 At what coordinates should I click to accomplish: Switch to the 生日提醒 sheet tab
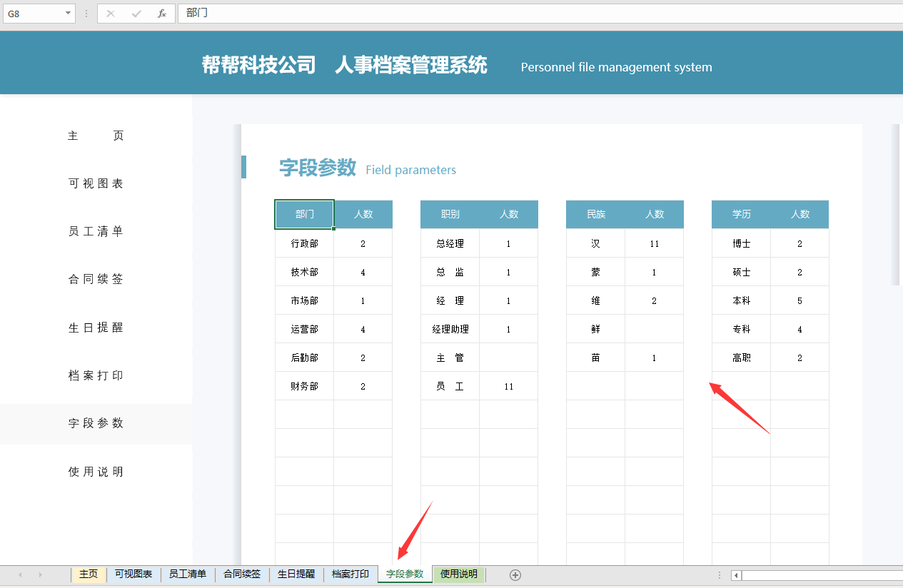(x=296, y=574)
